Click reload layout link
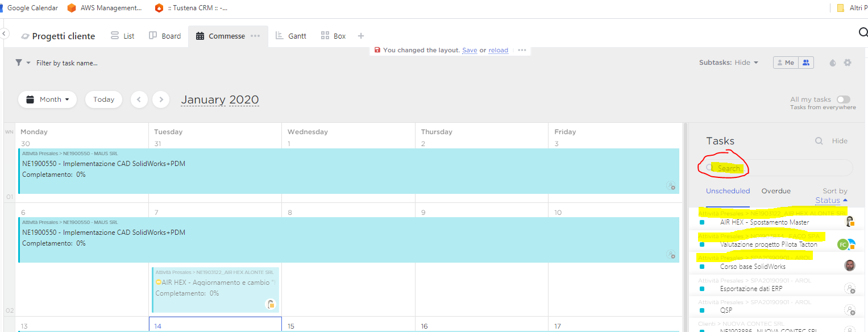Image resolution: width=868 pixels, height=332 pixels. (x=499, y=50)
